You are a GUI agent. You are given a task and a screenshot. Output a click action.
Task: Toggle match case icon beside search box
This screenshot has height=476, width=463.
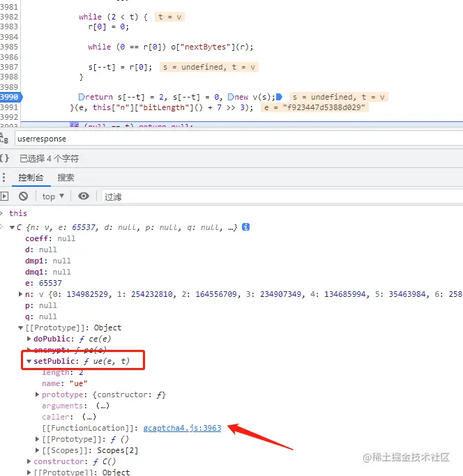click(4, 139)
